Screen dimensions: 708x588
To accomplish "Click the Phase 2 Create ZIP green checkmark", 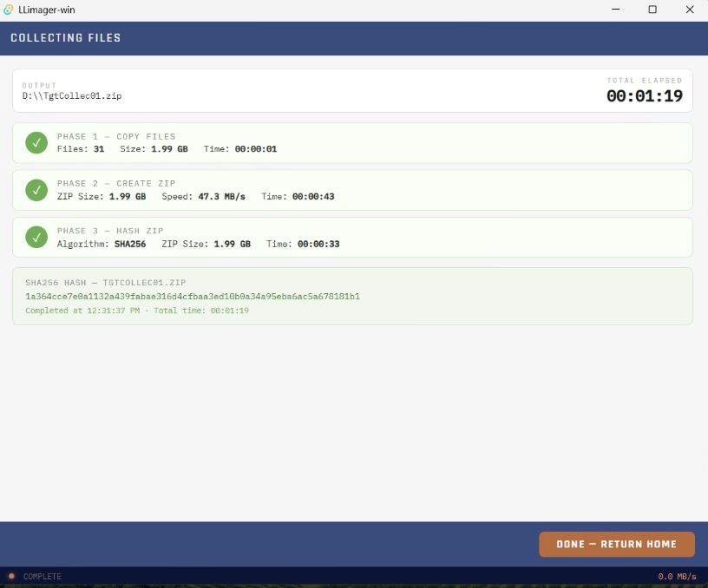I will 36,190.
